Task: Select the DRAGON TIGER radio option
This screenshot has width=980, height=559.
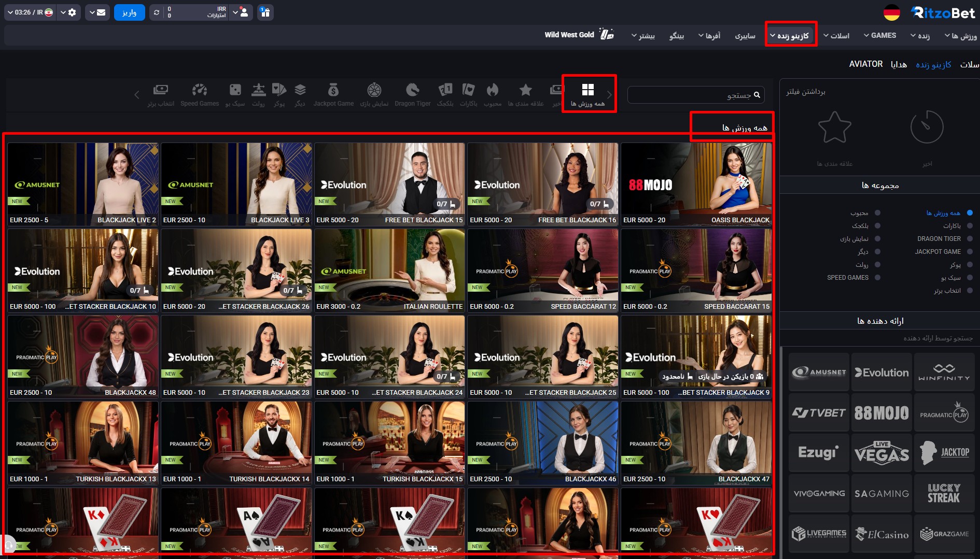Action: click(x=970, y=239)
